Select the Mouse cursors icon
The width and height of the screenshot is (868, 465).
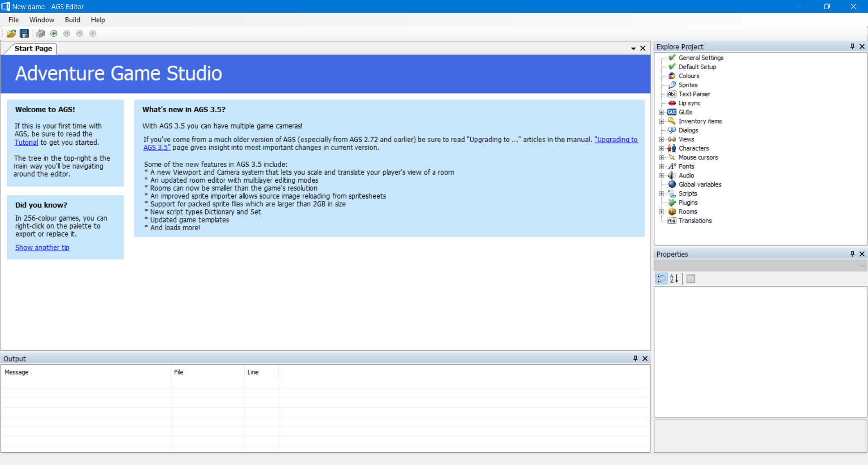coord(672,157)
